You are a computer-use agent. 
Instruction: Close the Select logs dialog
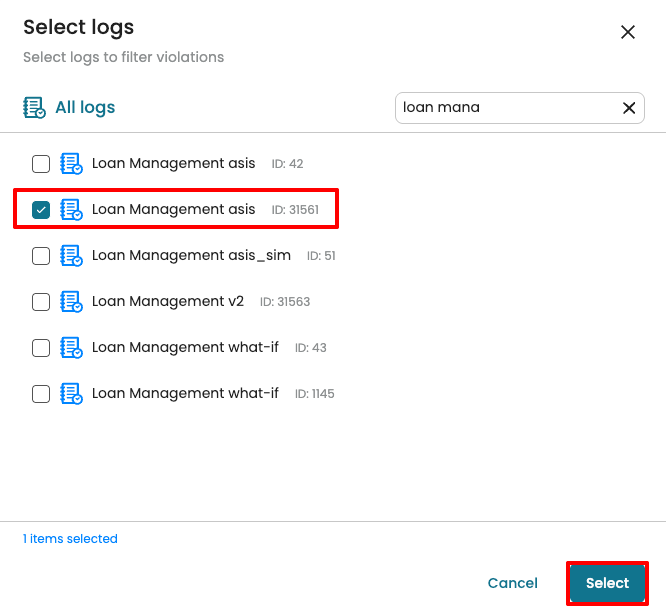pos(628,32)
